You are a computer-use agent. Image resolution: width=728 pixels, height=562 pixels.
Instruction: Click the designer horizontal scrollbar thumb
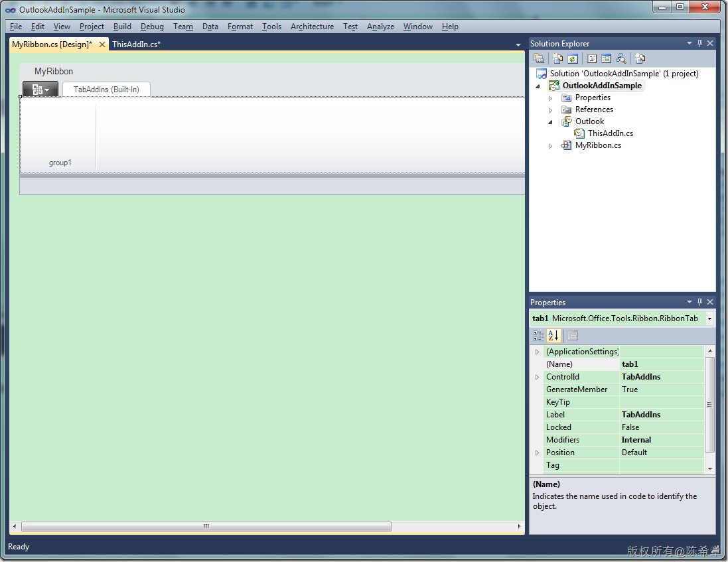click(x=206, y=526)
